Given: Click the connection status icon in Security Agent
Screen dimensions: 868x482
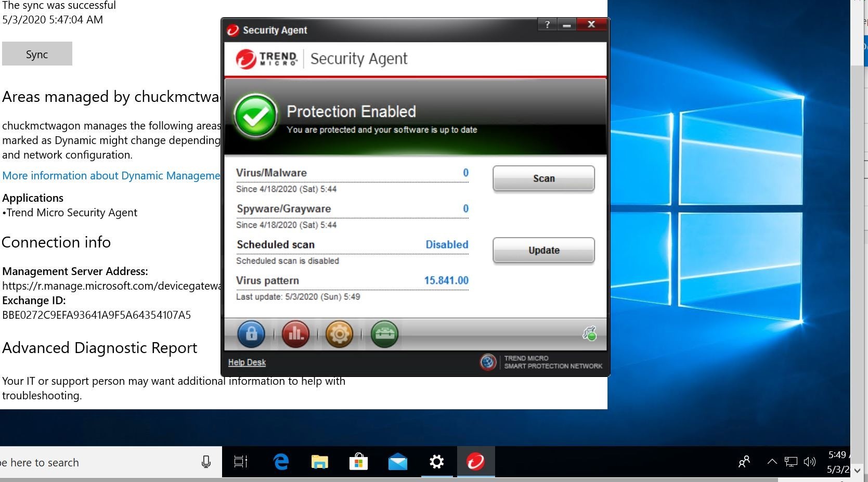Looking at the screenshot, I should coord(589,333).
